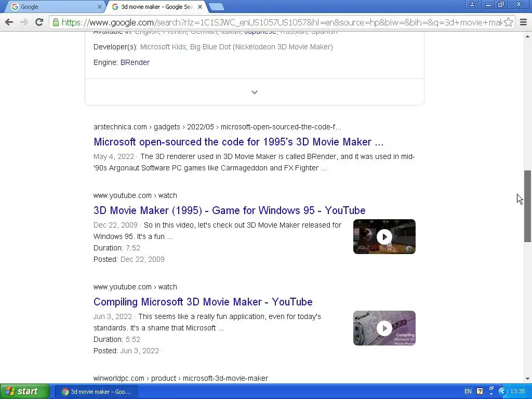Click the green padlock security icon
The image size is (532, 399).
point(56,22)
